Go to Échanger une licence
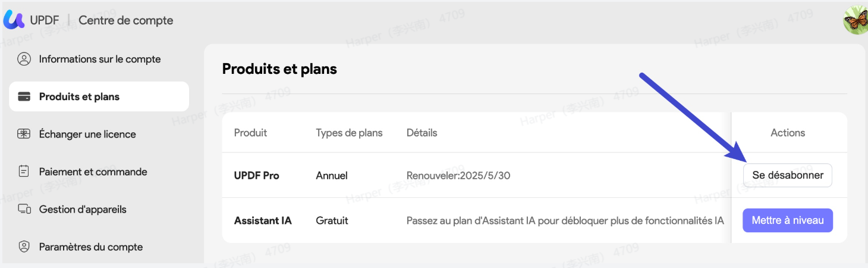 click(x=99, y=134)
